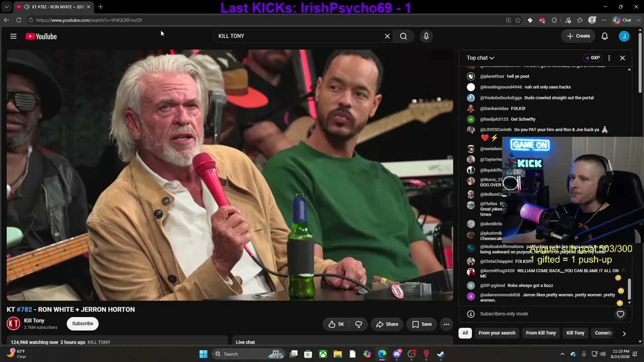Screen dimensions: 644x362
Task: Launch Xbox app from the taskbar
Action: pos(323,354)
